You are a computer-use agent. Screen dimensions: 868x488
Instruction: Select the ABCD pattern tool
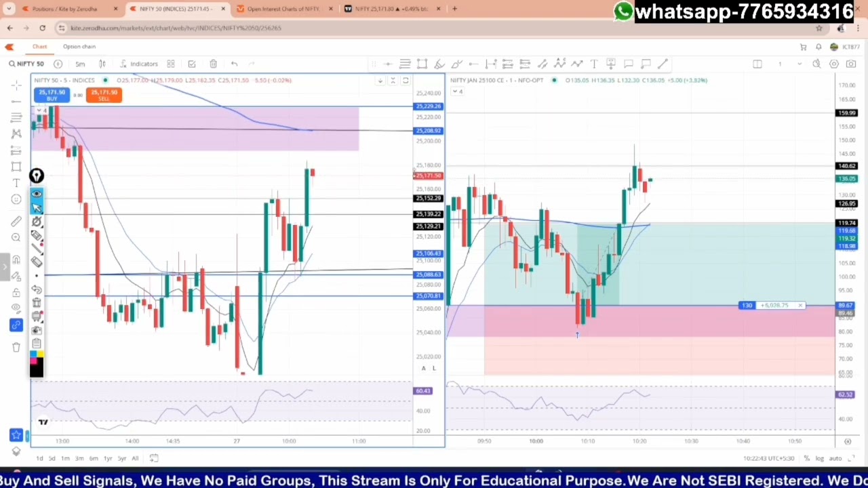559,64
